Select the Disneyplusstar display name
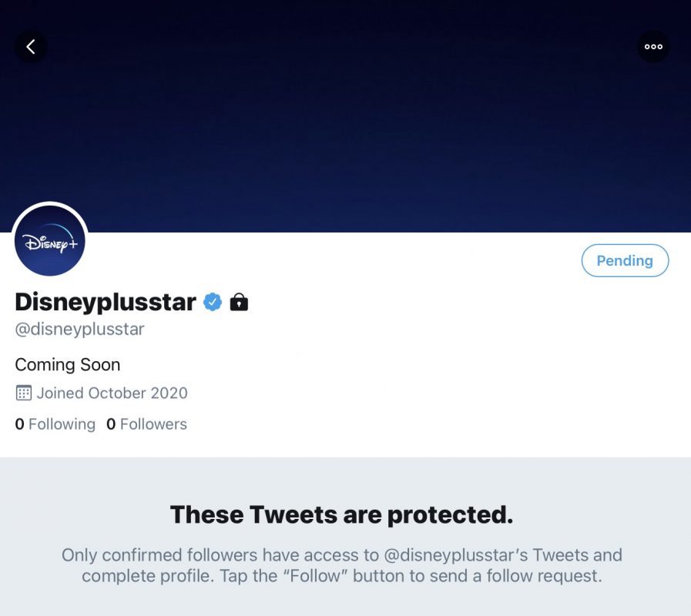Image resolution: width=691 pixels, height=616 pixels. (106, 302)
